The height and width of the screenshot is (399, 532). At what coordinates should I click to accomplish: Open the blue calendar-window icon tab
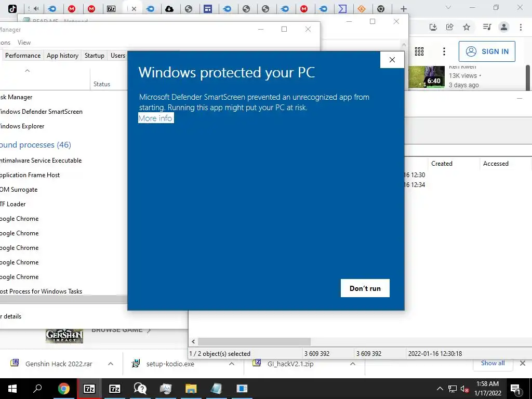point(208,9)
